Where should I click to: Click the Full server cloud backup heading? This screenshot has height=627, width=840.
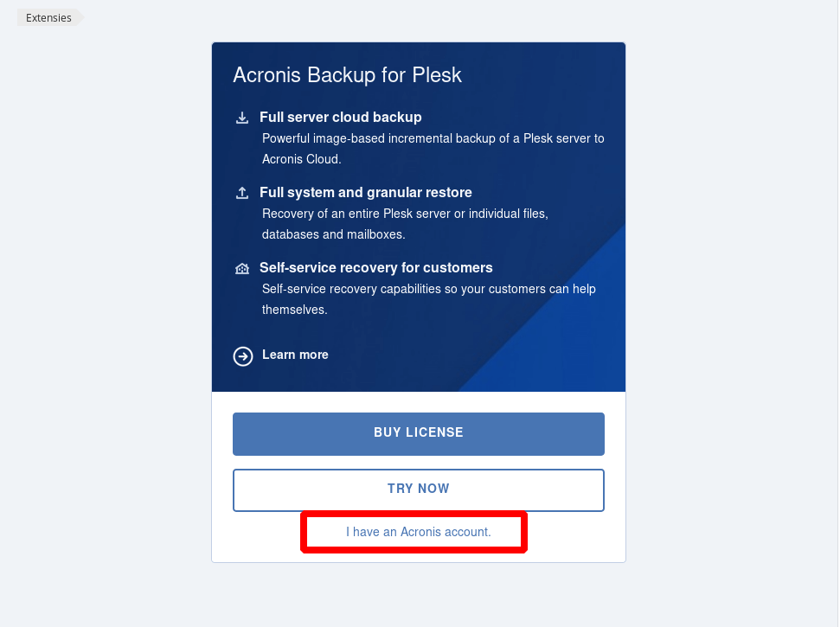point(340,117)
